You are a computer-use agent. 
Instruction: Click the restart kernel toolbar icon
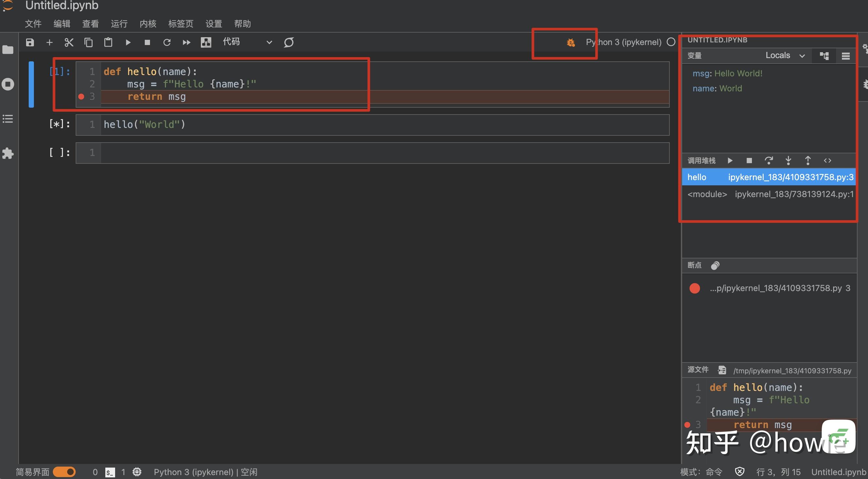coord(167,42)
